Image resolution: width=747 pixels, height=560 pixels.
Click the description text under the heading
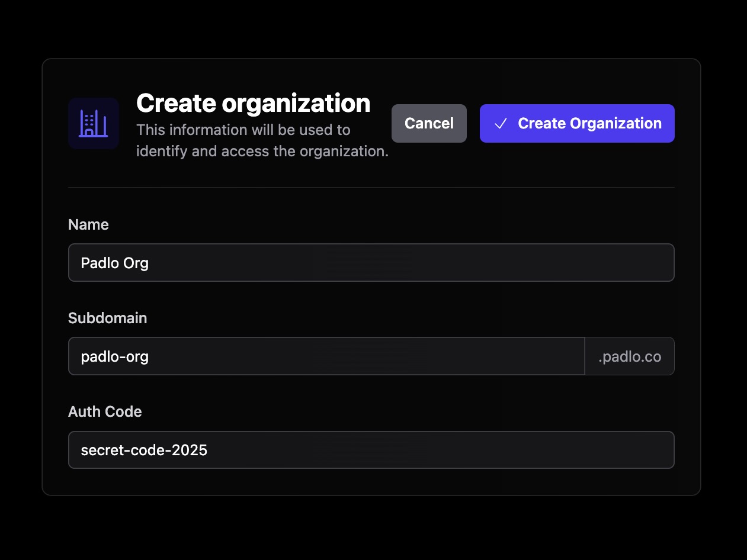click(x=262, y=140)
